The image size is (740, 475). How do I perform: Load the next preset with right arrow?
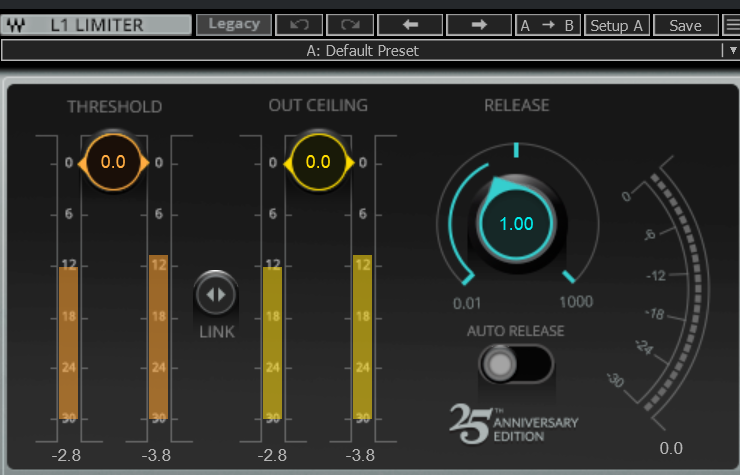click(x=479, y=25)
